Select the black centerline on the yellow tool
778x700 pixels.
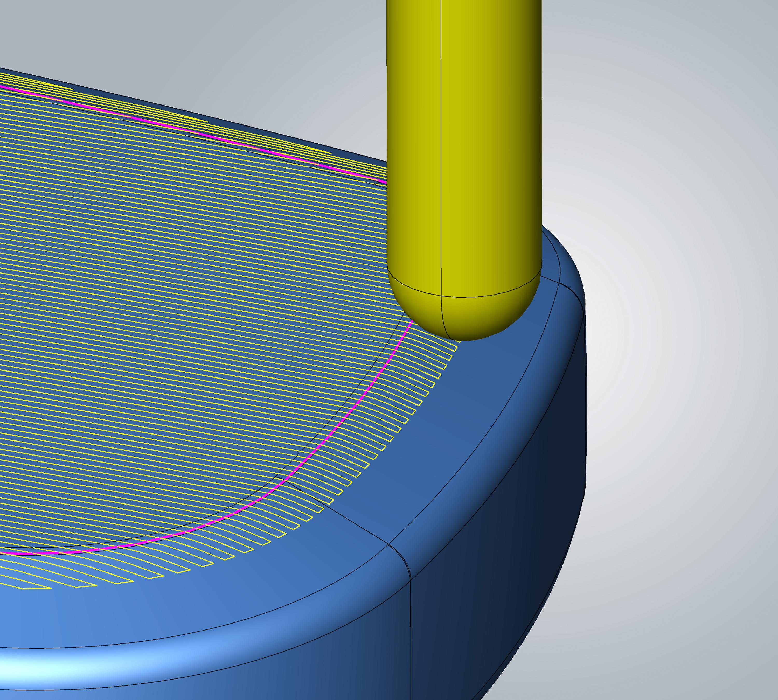click(x=441, y=154)
